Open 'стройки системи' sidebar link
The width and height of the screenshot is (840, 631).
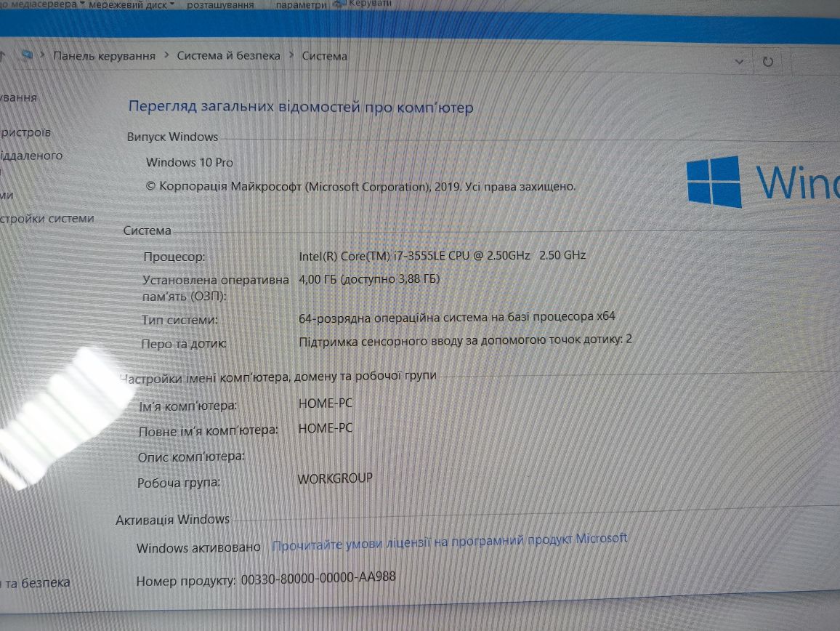click(47, 218)
